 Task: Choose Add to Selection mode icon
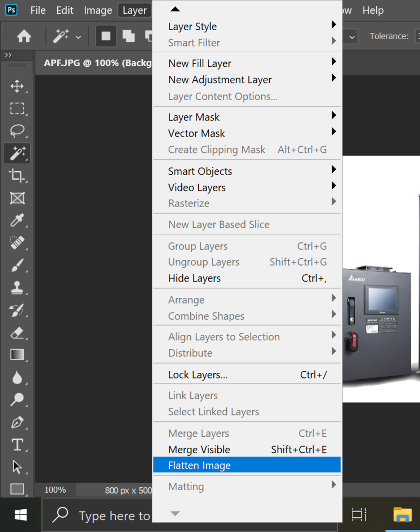tap(129, 36)
